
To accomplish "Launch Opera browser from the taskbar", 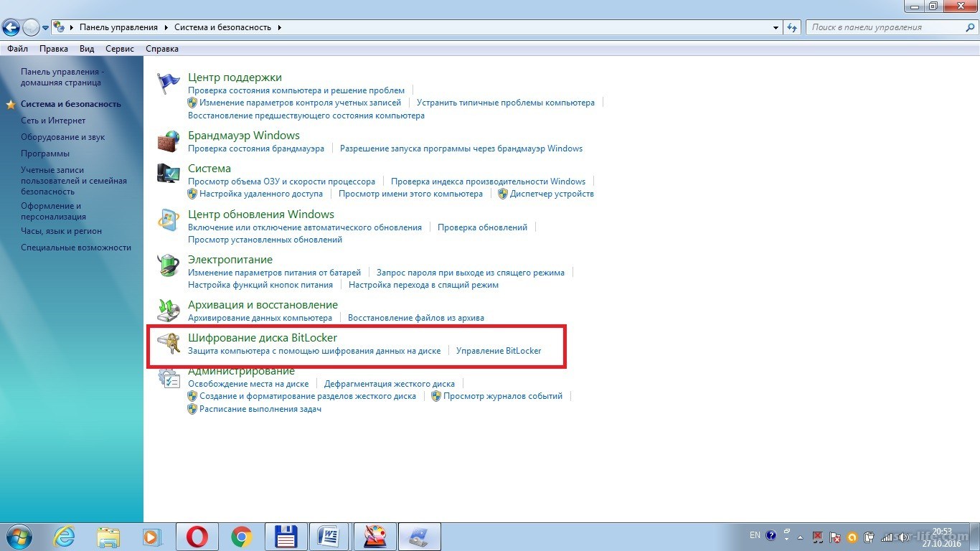I will (x=198, y=537).
